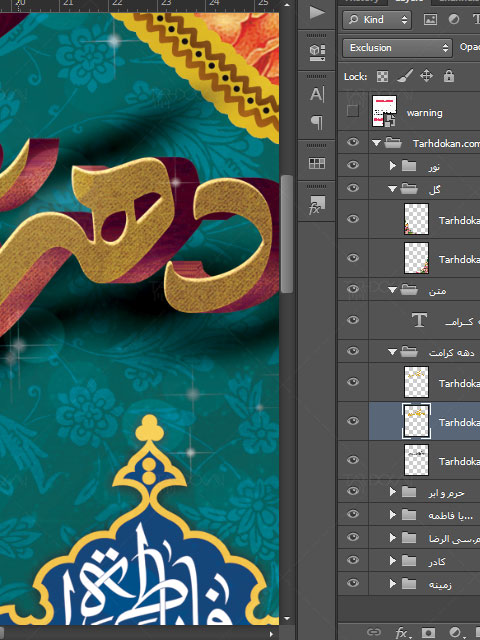This screenshot has height=640, width=480.
Task: Open the Actions panel play icon
Action: (x=317, y=12)
